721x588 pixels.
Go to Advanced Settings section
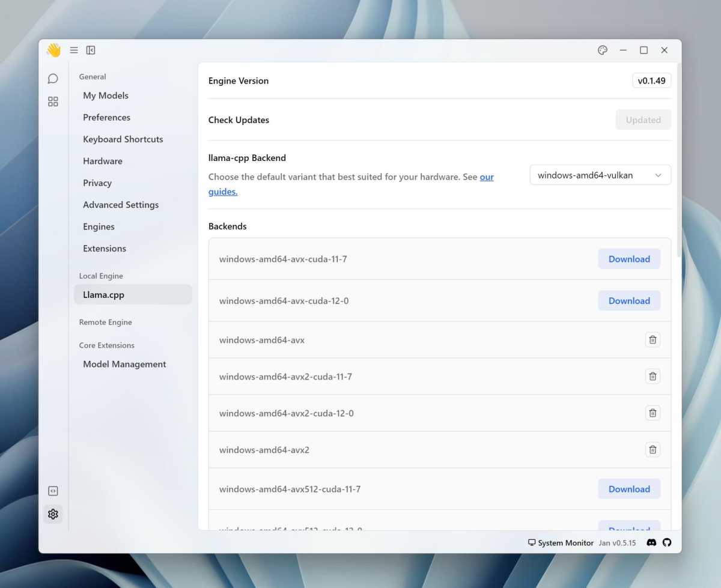tap(121, 205)
